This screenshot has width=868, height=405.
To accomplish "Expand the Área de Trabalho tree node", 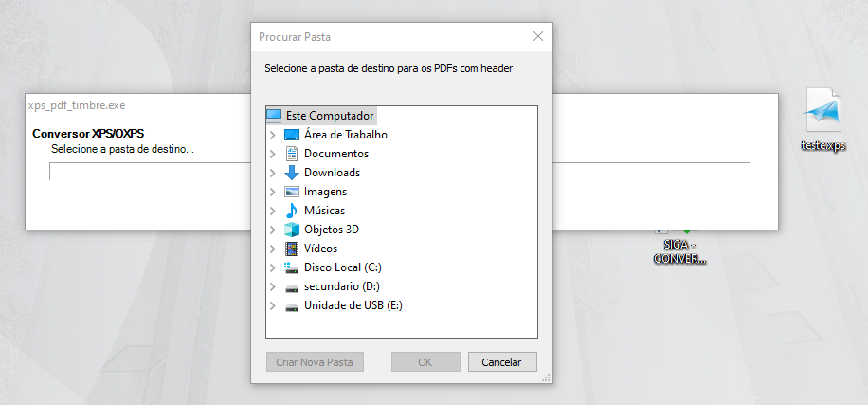I will [x=273, y=135].
